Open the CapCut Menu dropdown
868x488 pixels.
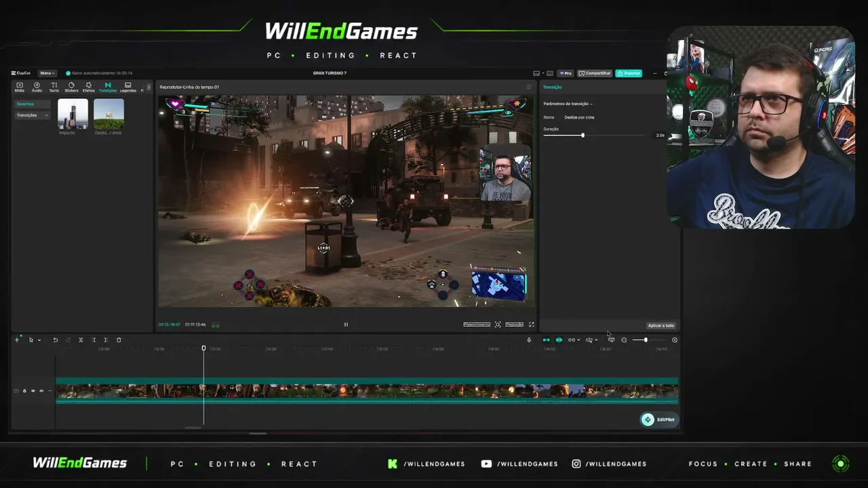click(x=47, y=73)
